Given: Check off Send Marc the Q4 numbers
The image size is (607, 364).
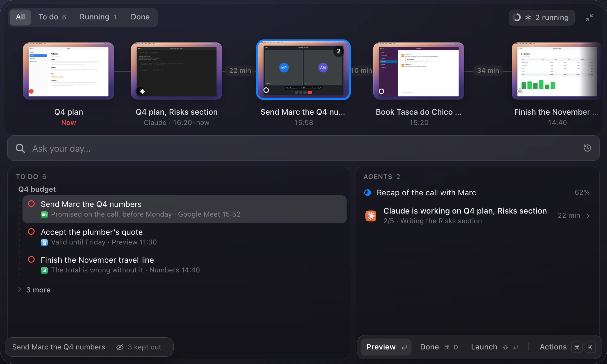Looking at the screenshot, I should coord(31,204).
